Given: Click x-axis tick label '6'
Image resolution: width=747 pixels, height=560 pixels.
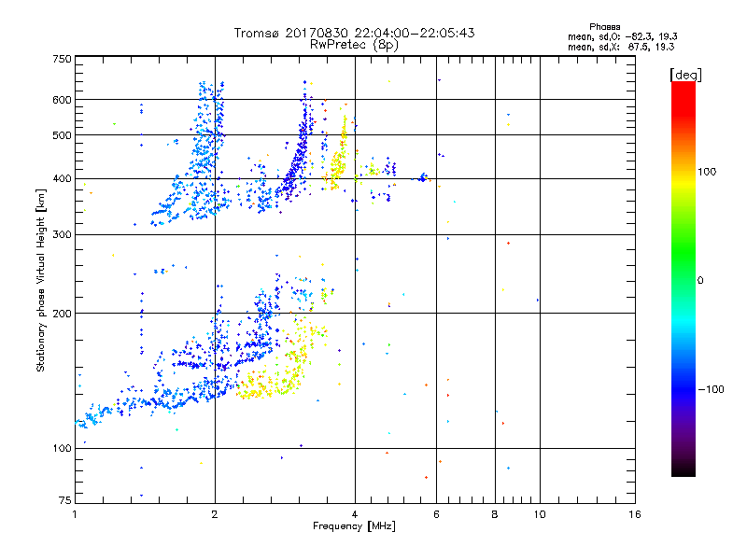Looking at the screenshot, I should 436,514.
